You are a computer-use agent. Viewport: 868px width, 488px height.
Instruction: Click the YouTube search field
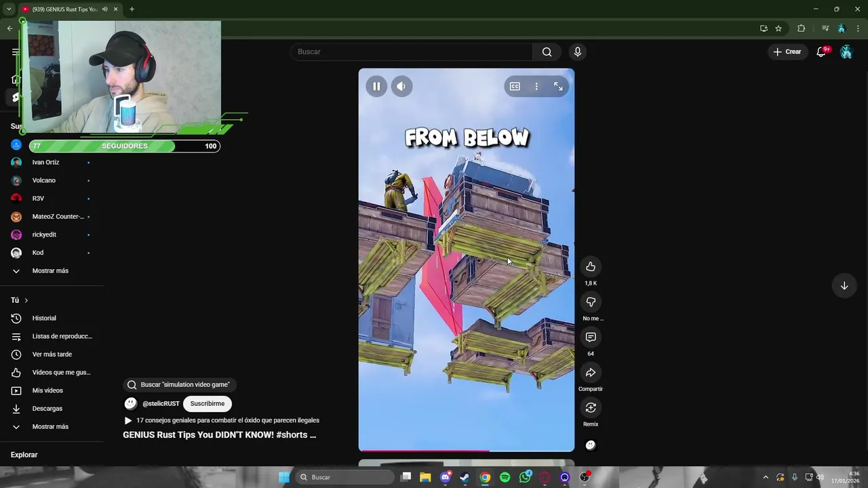tap(412, 52)
